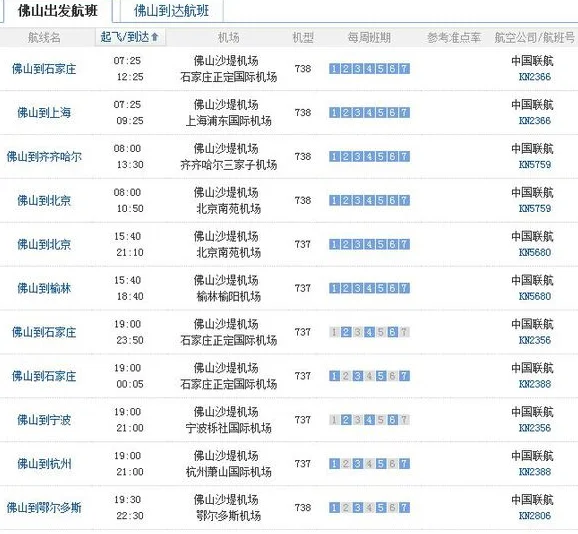Select 齐齐哈尔三家子机场 airport text
578x534 pixels.
229,165
